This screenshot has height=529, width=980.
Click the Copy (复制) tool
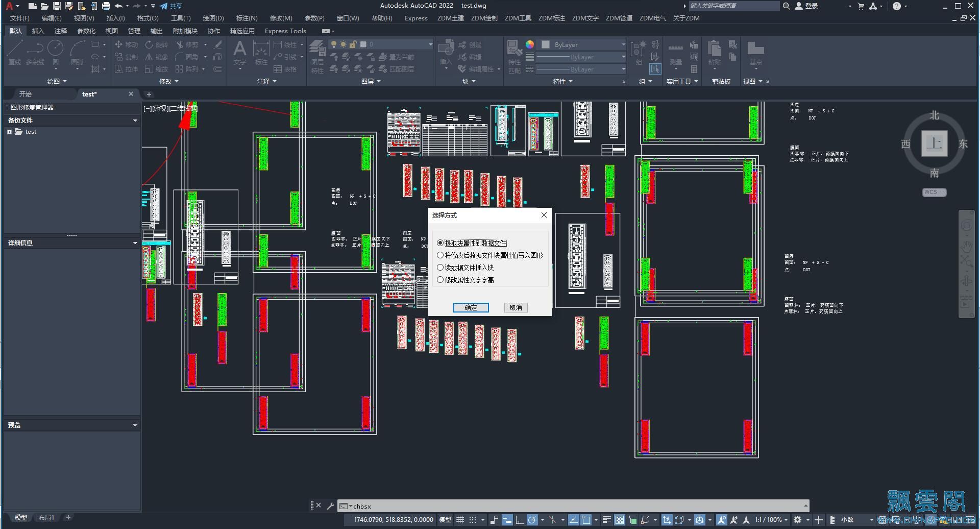(127, 57)
